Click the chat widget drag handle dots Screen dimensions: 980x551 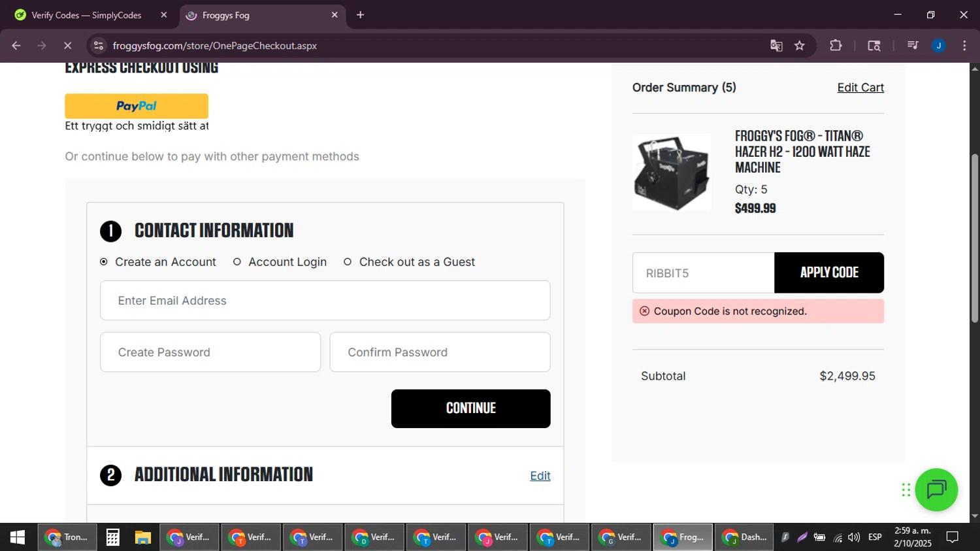pyautogui.click(x=906, y=490)
